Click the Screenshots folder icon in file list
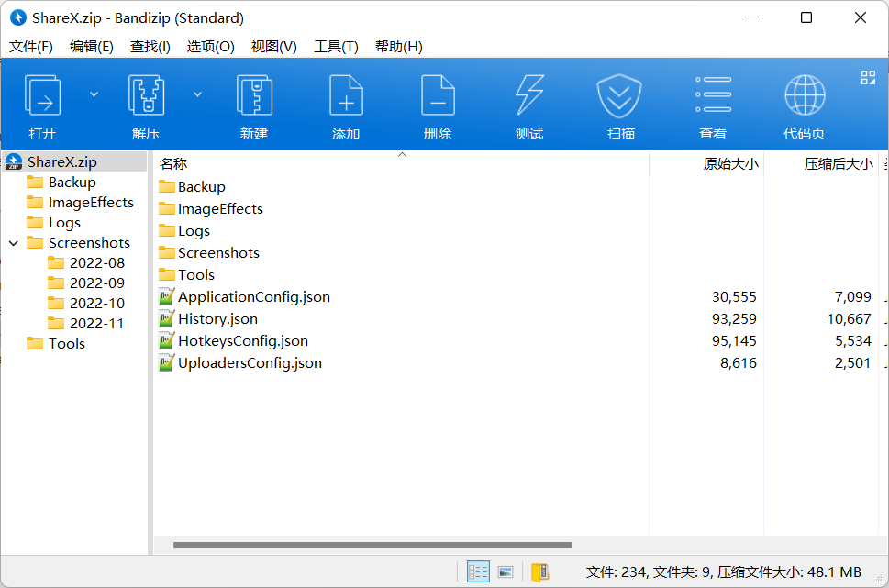The image size is (889, 588). pyautogui.click(x=167, y=252)
